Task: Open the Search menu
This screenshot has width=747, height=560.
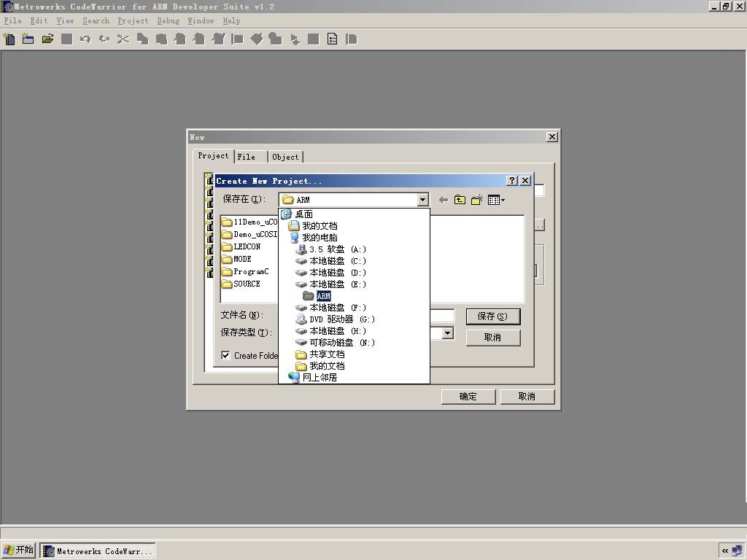Action: (96, 20)
